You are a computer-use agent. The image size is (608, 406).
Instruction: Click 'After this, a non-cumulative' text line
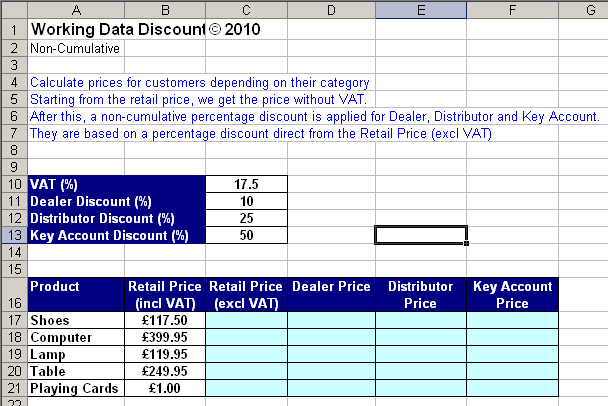point(315,117)
